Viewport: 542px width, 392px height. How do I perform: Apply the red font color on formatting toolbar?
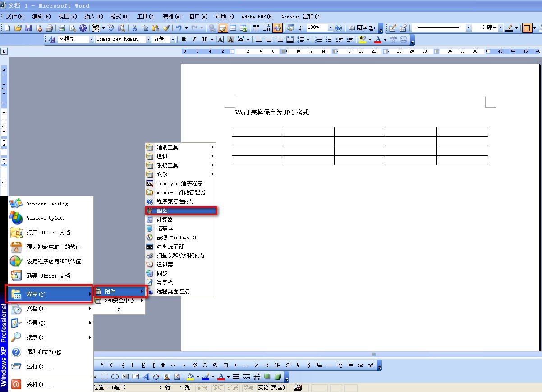pos(377,40)
